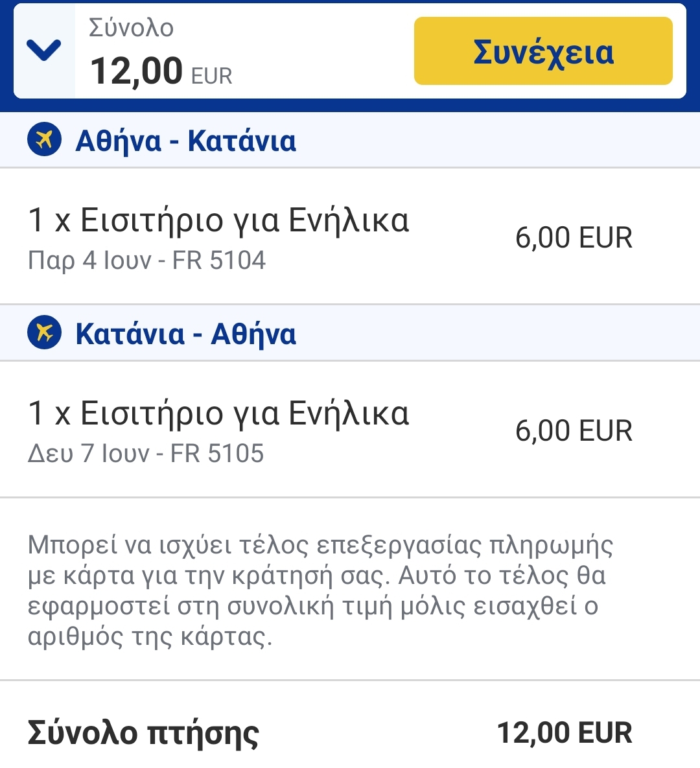Click the 12,00 EUR flight total amount
This screenshot has height=768, width=700.
564,733
